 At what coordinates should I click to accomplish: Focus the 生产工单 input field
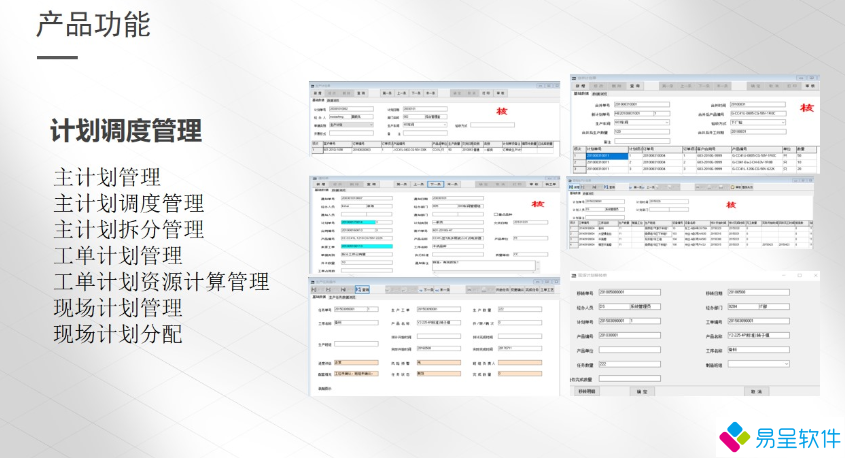pyautogui.click(x=439, y=309)
